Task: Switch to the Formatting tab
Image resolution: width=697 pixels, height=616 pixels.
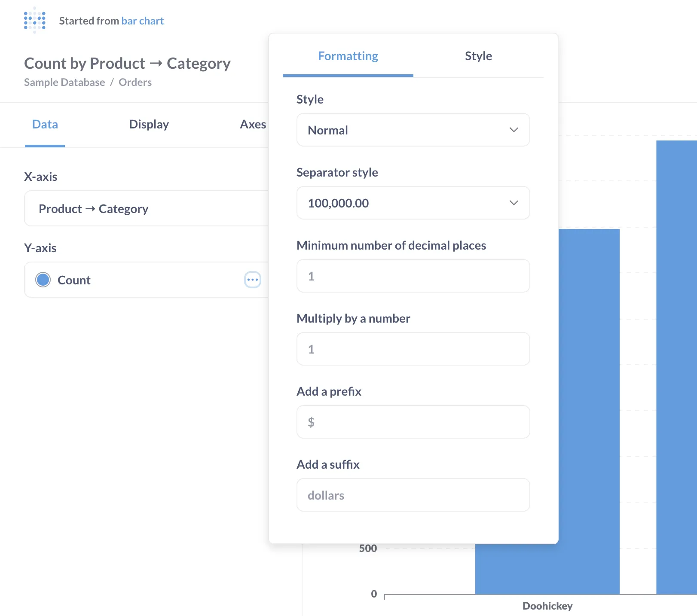Action: pos(348,56)
